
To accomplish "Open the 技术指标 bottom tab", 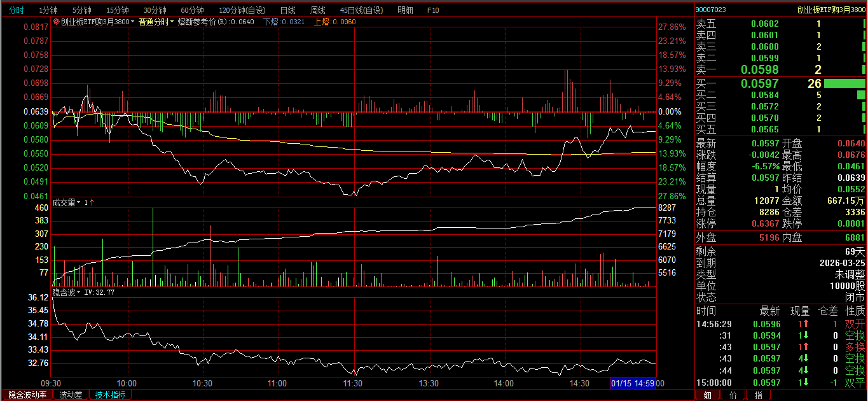I will click(110, 395).
